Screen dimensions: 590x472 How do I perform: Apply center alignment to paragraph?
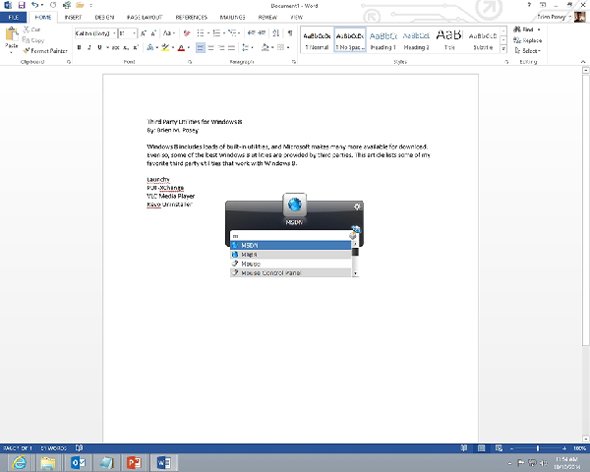pyautogui.click(x=211, y=48)
